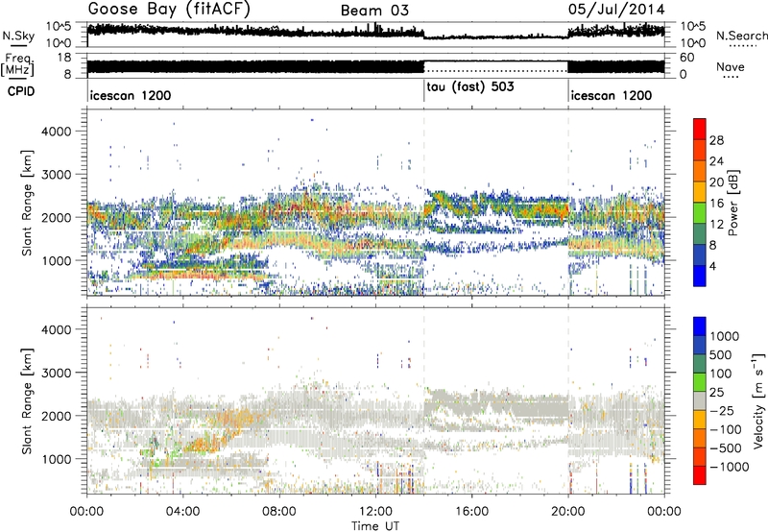Image resolution: width=768 pixels, height=532 pixels.
Task: Click the "Velocity [m s⁻¹]" colorbar title
Action: [x=757, y=400]
